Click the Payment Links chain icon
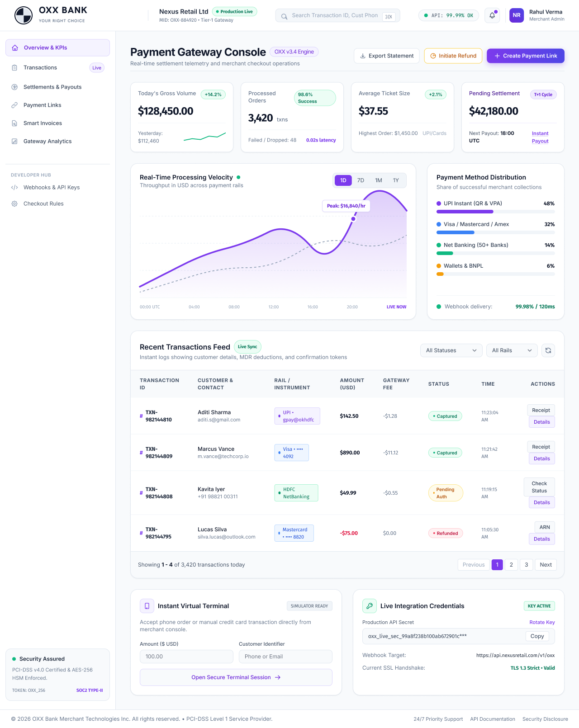Screen dimensions: 579x728 (14, 105)
